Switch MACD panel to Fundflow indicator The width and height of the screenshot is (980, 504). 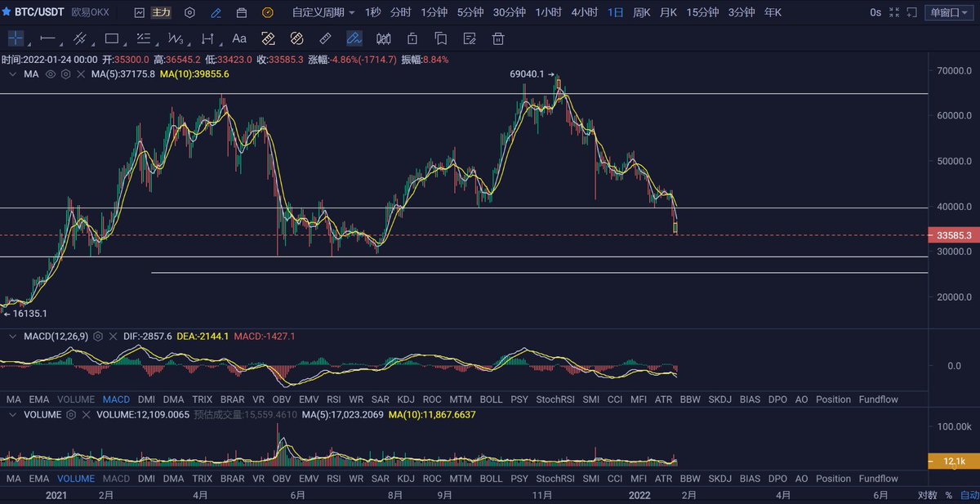878,399
